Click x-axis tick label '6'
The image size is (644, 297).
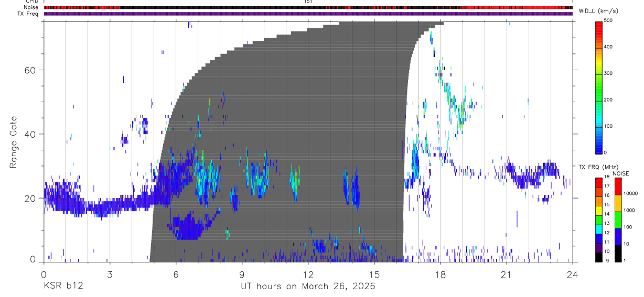(x=176, y=274)
